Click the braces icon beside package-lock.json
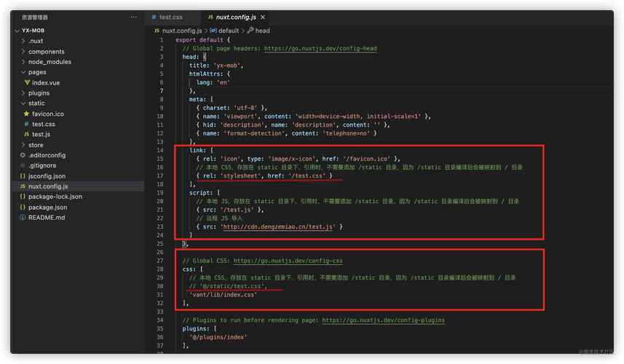Image resolution: width=624 pixels, height=364 pixels. [23, 196]
